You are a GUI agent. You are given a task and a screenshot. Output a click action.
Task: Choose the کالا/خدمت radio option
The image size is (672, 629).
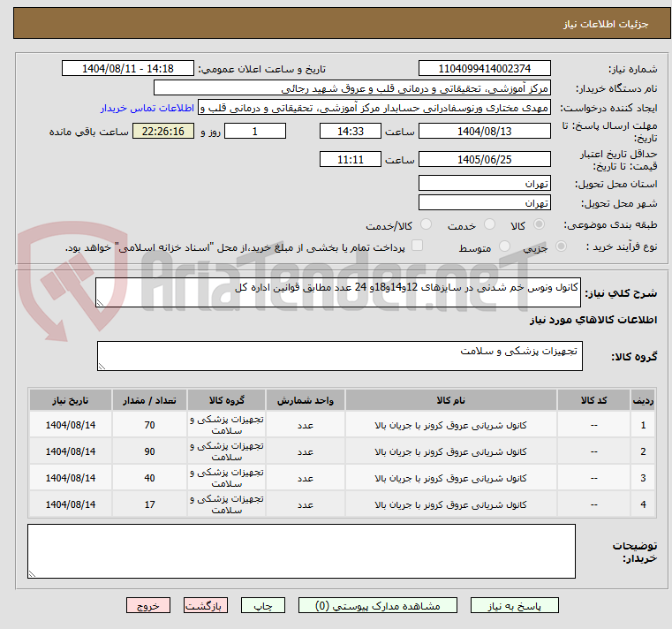tap(426, 225)
